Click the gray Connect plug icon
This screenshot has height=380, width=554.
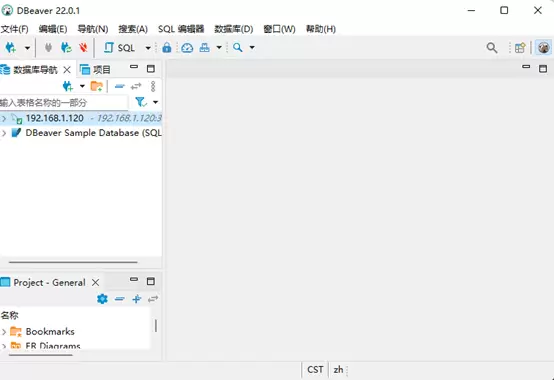click(48, 47)
